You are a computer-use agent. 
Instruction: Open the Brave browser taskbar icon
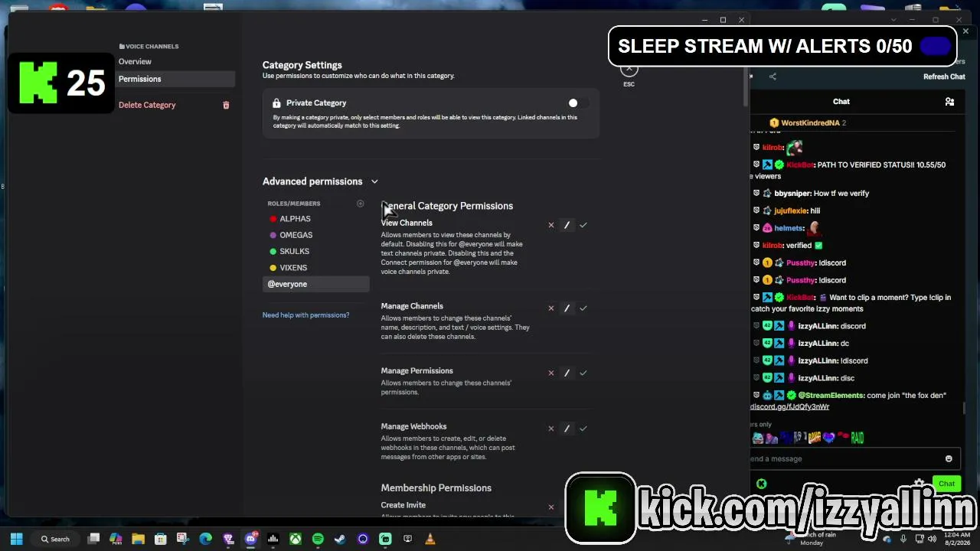(228, 539)
